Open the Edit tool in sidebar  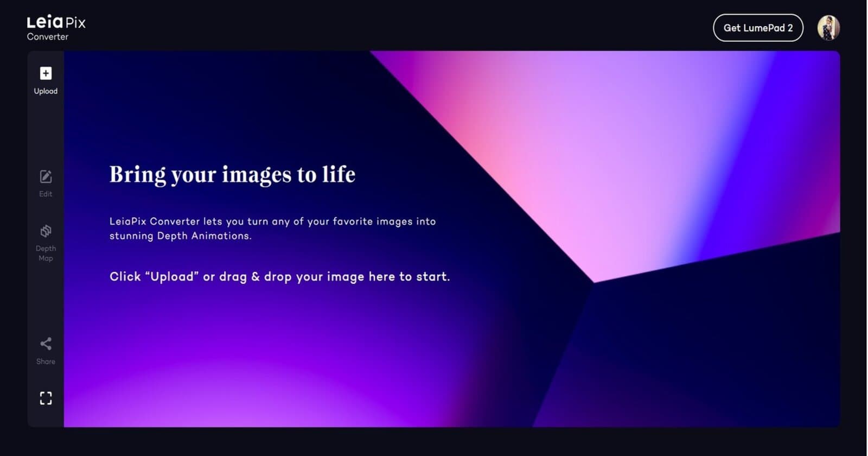(46, 183)
